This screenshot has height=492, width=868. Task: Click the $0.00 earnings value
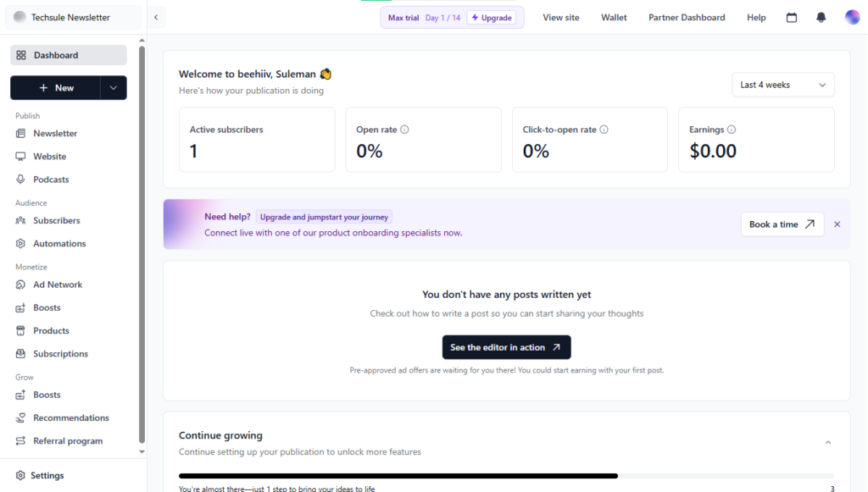(712, 151)
